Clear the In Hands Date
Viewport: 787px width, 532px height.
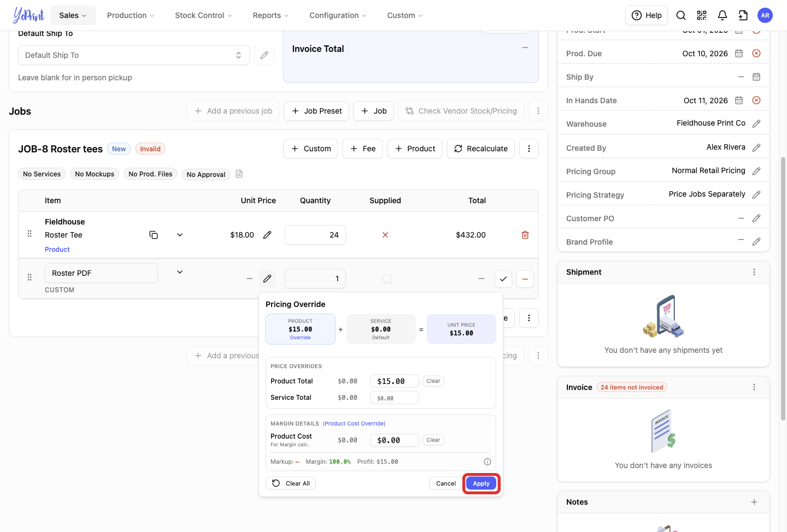(x=756, y=101)
